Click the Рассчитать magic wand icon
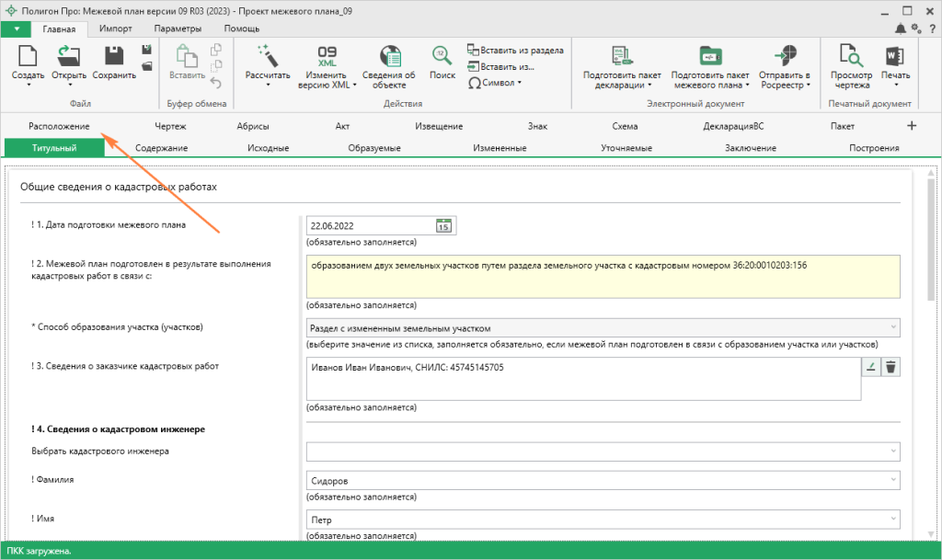Viewport: 942px width, 560px height. pyautogui.click(x=268, y=55)
